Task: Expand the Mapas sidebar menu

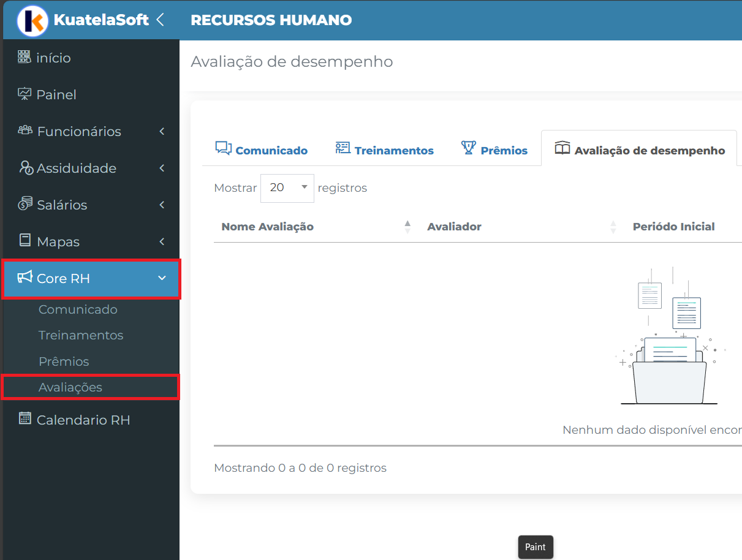Action: (59, 241)
